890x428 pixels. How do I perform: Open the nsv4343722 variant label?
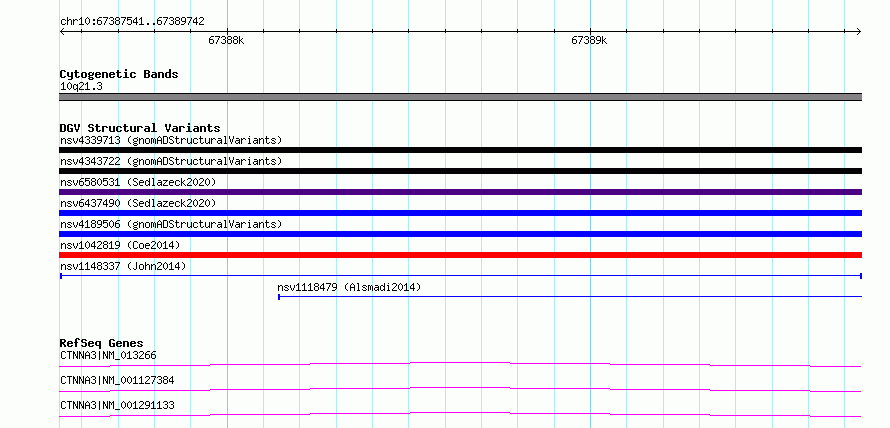(171, 161)
